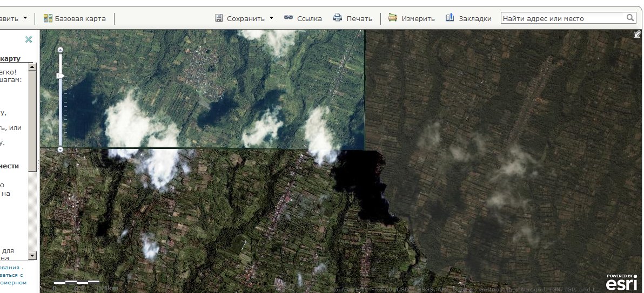Click the side panel scrollbar thumb
Image resolution: width=644 pixels, height=293 pixels.
click(x=32, y=121)
